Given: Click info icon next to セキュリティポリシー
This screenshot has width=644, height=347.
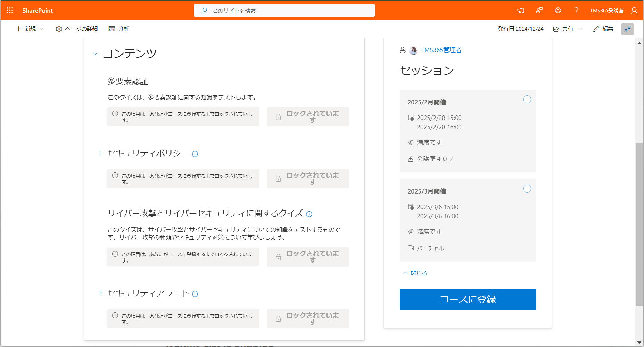Looking at the screenshot, I should point(195,154).
